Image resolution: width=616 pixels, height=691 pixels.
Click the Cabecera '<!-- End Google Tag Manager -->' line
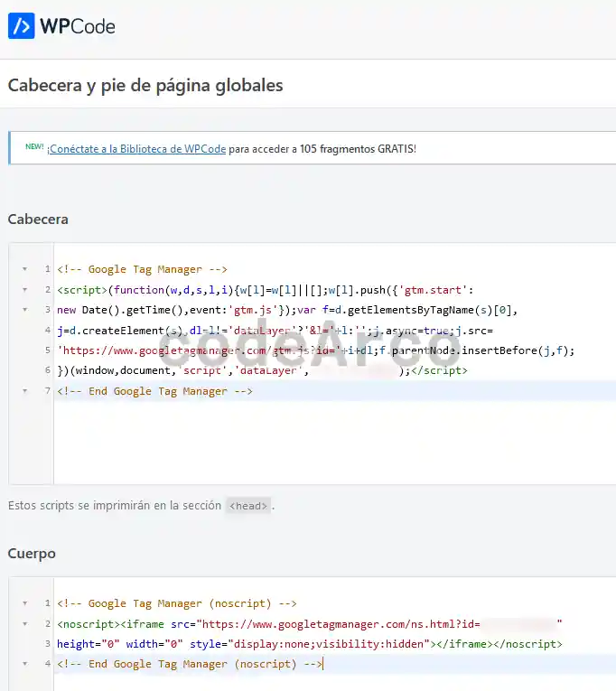pyautogui.click(x=154, y=391)
